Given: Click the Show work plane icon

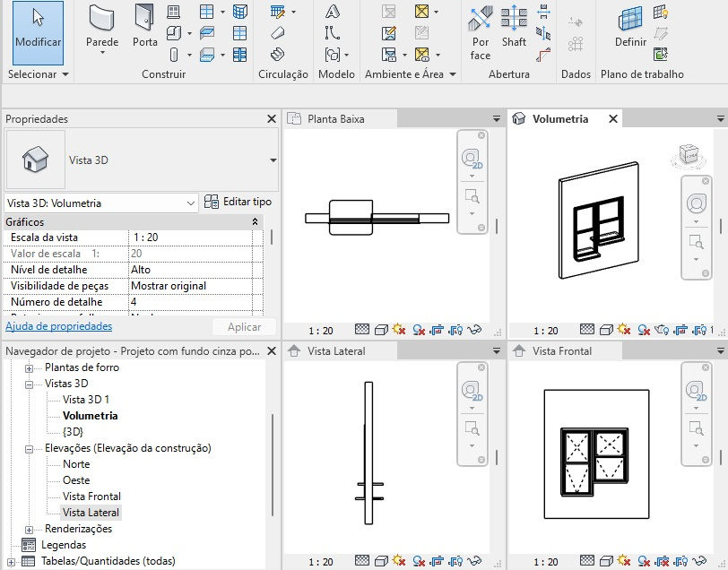Looking at the screenshot, I should (x=660, y=11).
